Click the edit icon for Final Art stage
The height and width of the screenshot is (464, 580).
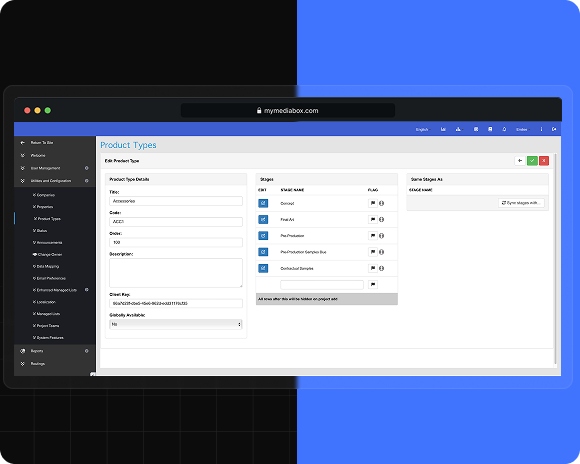(x=263, y=219)
